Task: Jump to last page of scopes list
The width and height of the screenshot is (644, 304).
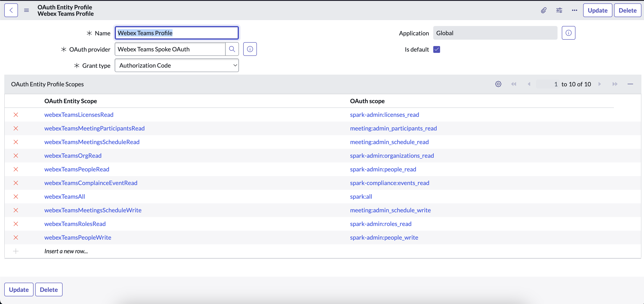Action: (x=615, y=84)
